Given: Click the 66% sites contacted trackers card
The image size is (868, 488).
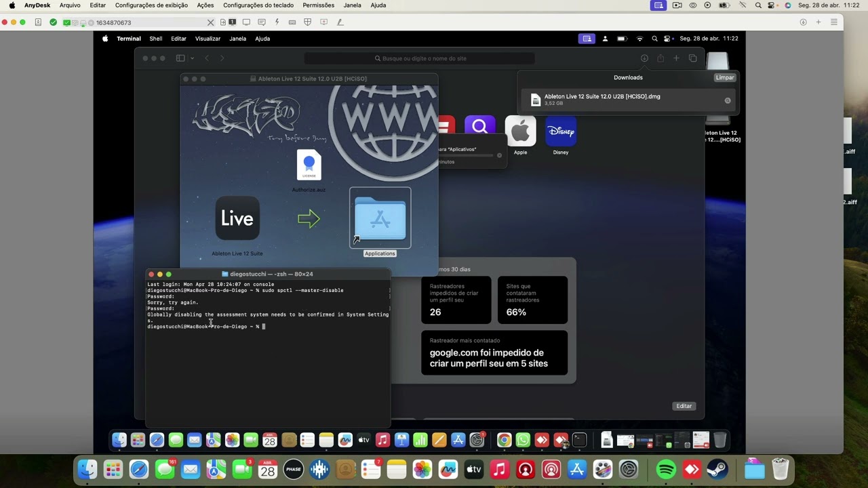Looking at the screenshot, I should [532, 300].
